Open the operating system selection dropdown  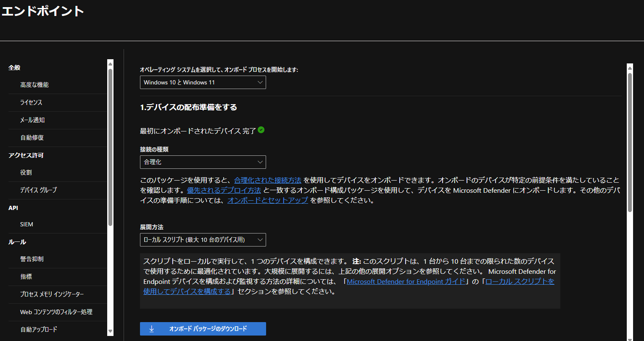203,82
